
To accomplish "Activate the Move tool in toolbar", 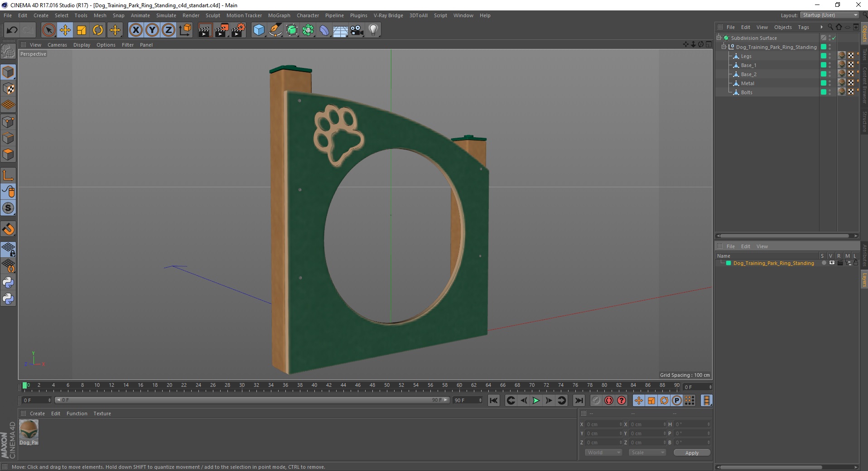I will pyautogui.click(x=65, y=30).
